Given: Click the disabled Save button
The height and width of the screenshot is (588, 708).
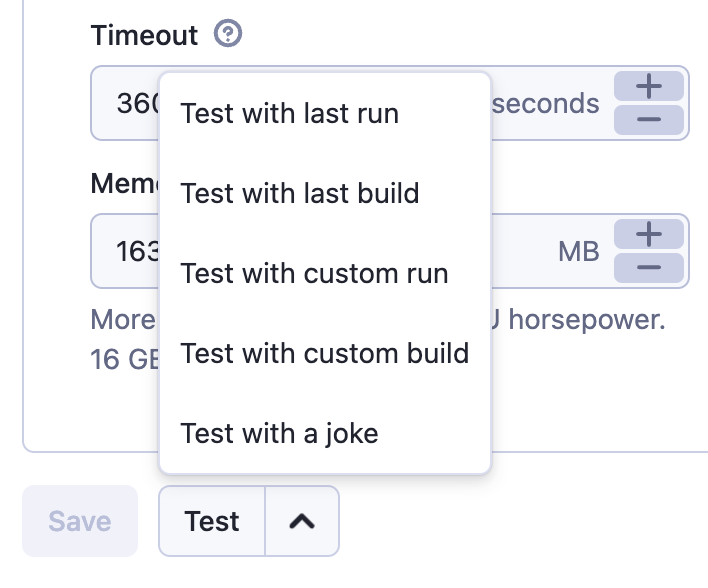Looking at the screenshot, I should pyautogui.click(x=80, y=521).
